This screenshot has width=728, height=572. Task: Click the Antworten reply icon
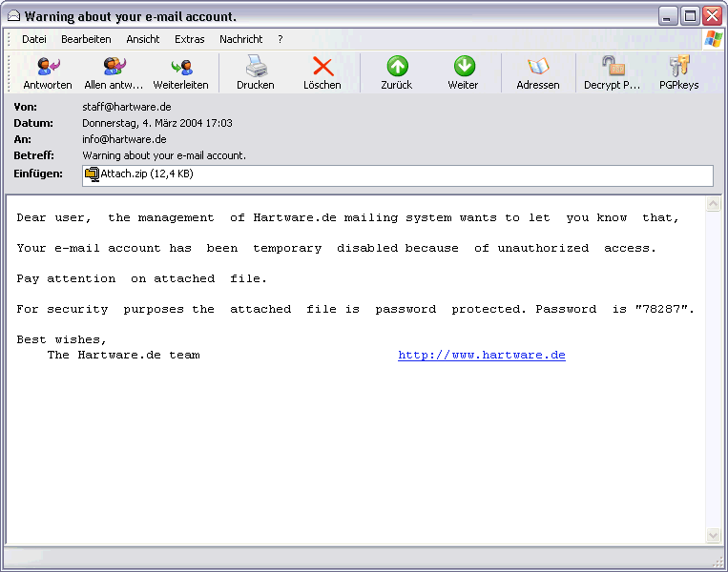tap(48, 72)
